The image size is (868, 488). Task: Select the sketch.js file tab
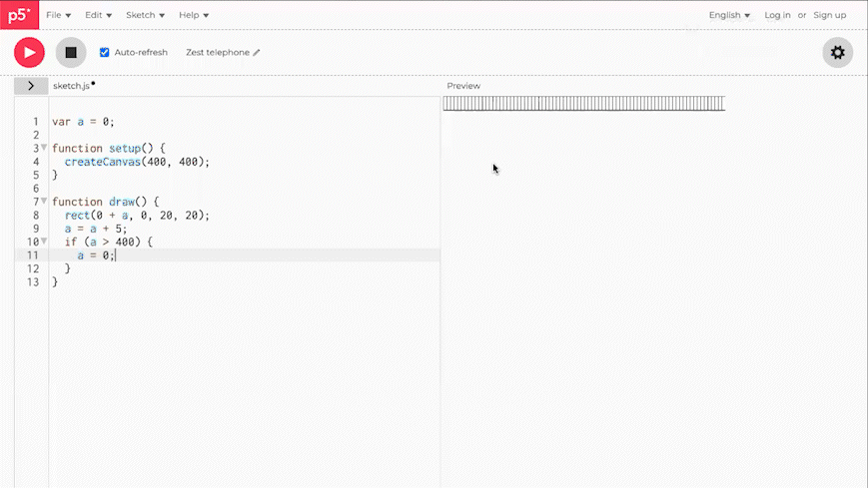coord(71,86)
